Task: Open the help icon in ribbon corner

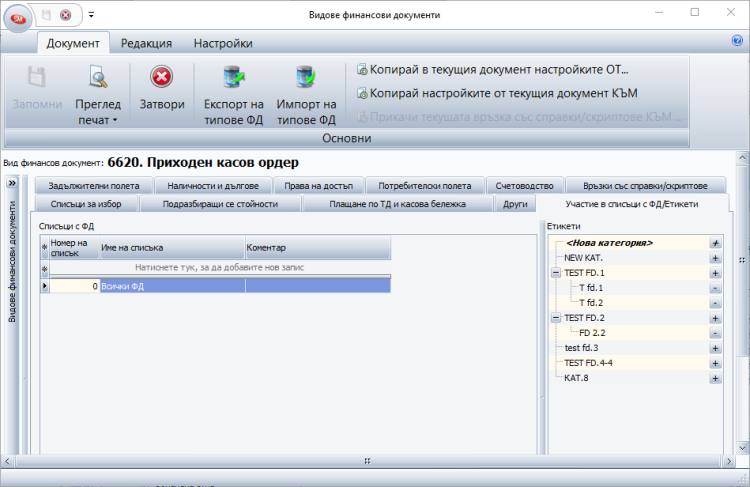Action: (737, 41)
